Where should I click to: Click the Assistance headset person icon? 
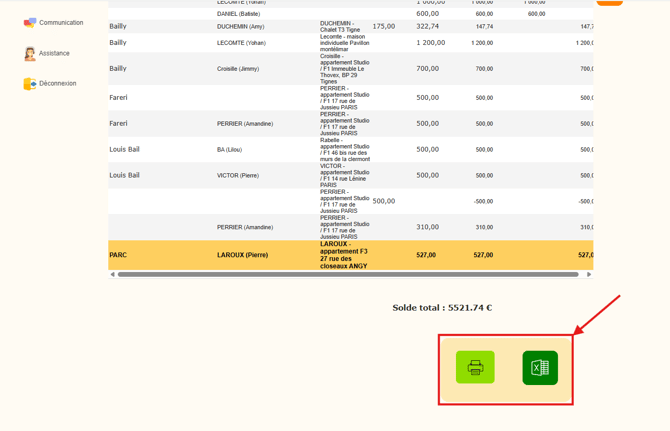[29, 54]
